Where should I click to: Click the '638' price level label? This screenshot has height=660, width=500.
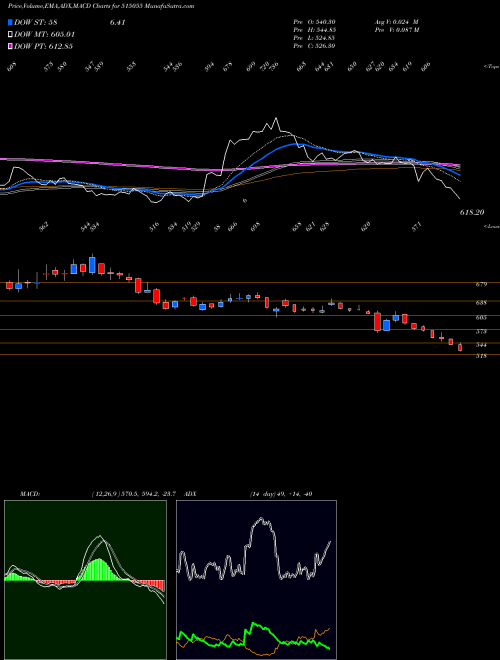[481, 302]
